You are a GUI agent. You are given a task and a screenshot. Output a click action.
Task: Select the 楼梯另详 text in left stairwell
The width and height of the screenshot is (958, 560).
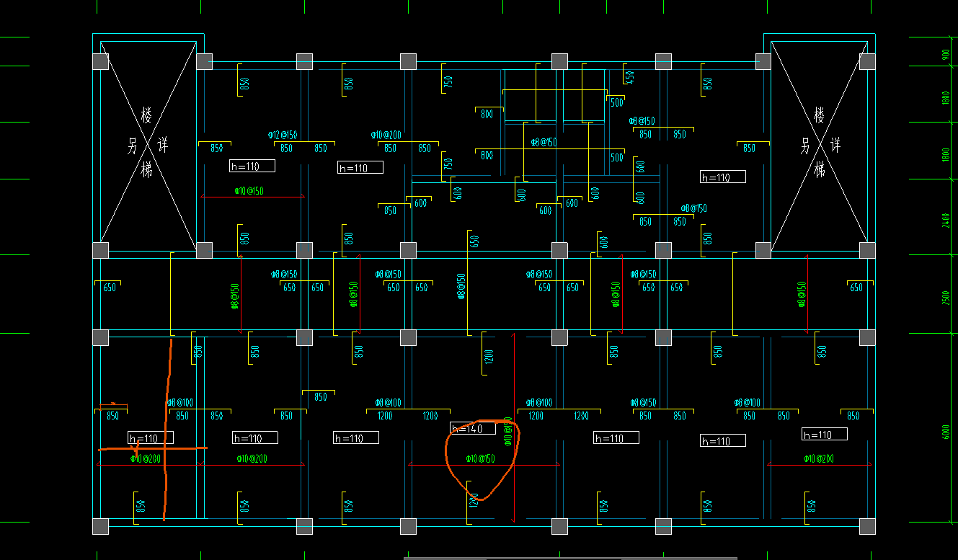[147, 143]
